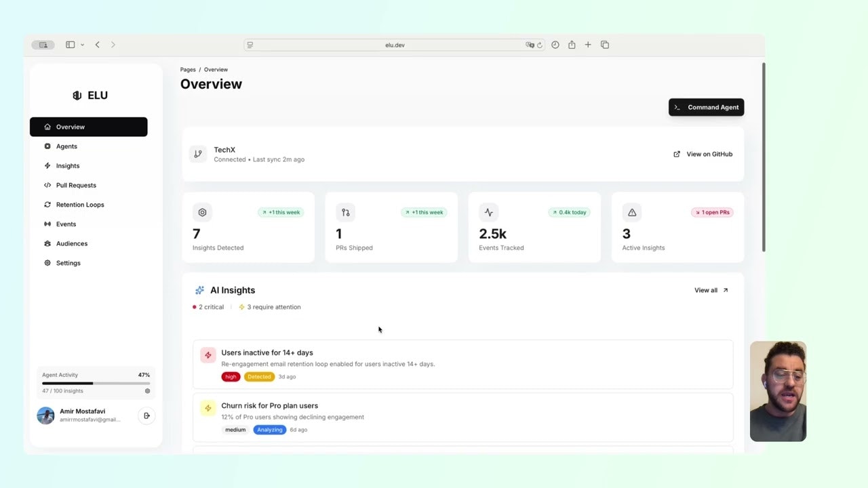
Task: Click the Command Agent terminal icon
Action: tap(677, 107)
